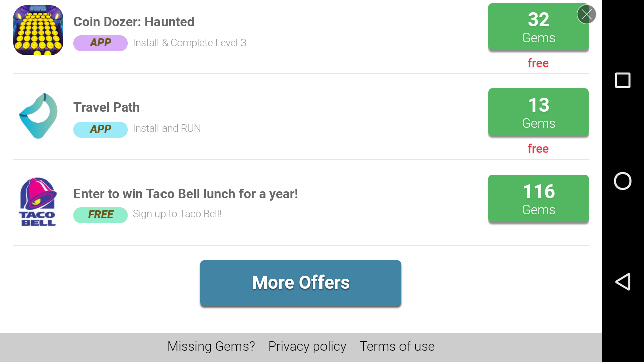Select the Coin Dozer: Haunted offer title

point(134,22)
